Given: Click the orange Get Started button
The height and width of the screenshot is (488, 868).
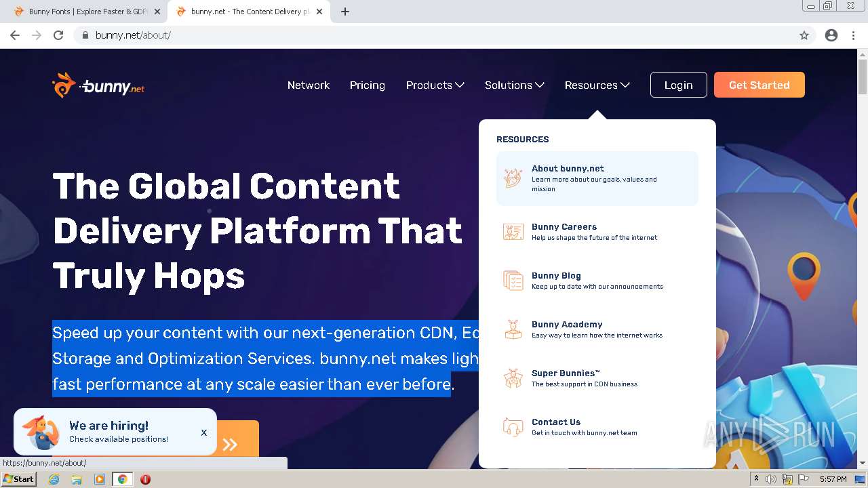Looking at the screenshot, I should pos(759,85).
